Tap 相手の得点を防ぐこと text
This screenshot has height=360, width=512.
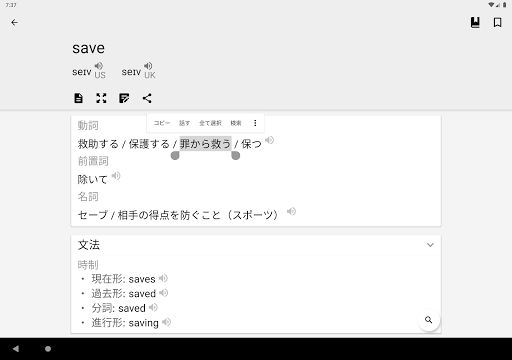click(x=169, y=215)
